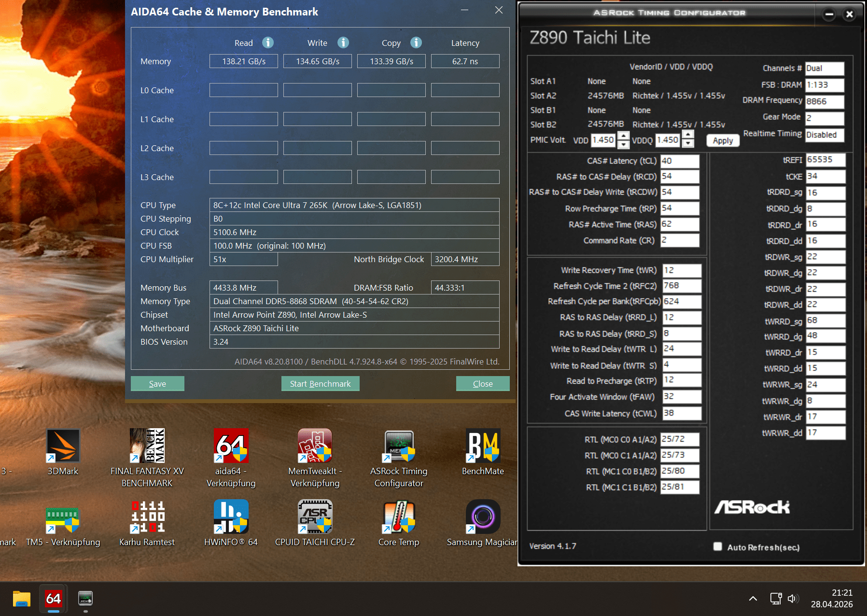Screen dimensions: 867x616
Task: Click the Memory Copy speed result
Action: tap(392, 61)
